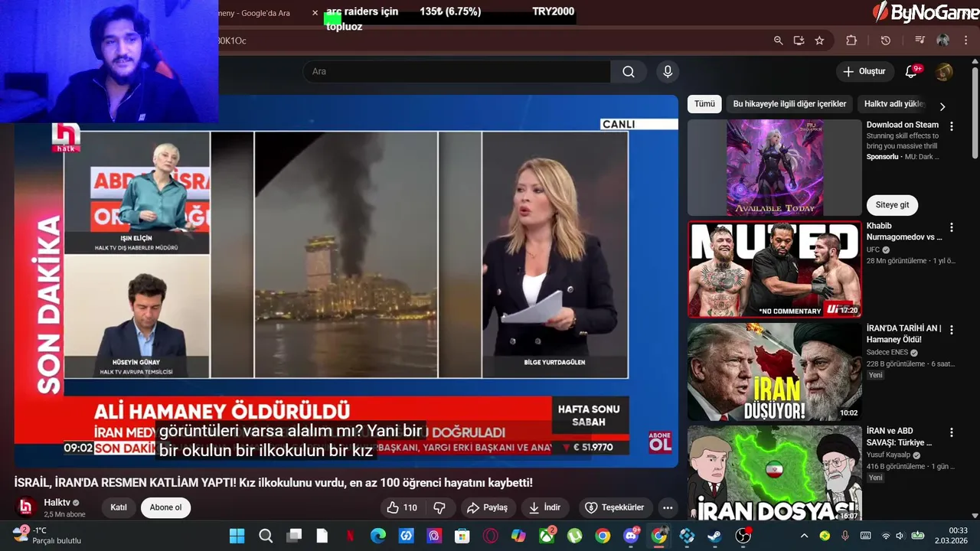
Task: Focus the Ara search input field
Action: click(x=456, y=71)
